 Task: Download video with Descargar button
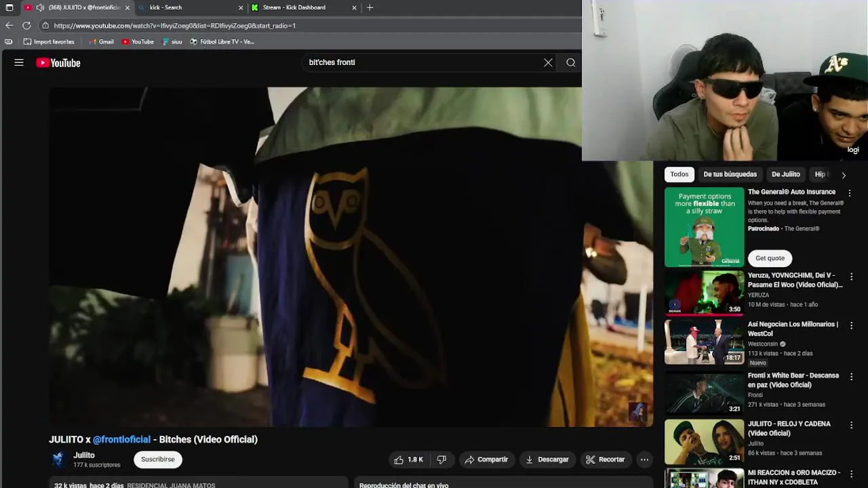click(547, 460)
